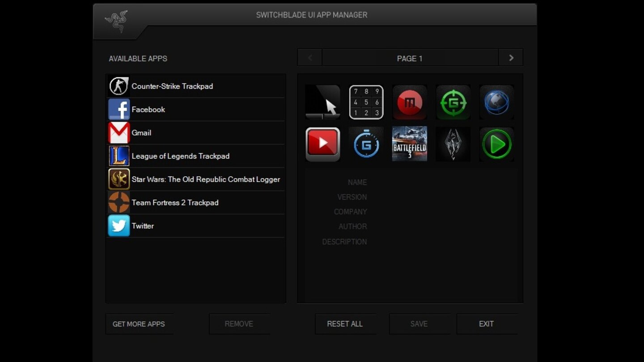Click the Gmail envelope icon
This screenshot has width=644, height=362.
click(119, 133)
